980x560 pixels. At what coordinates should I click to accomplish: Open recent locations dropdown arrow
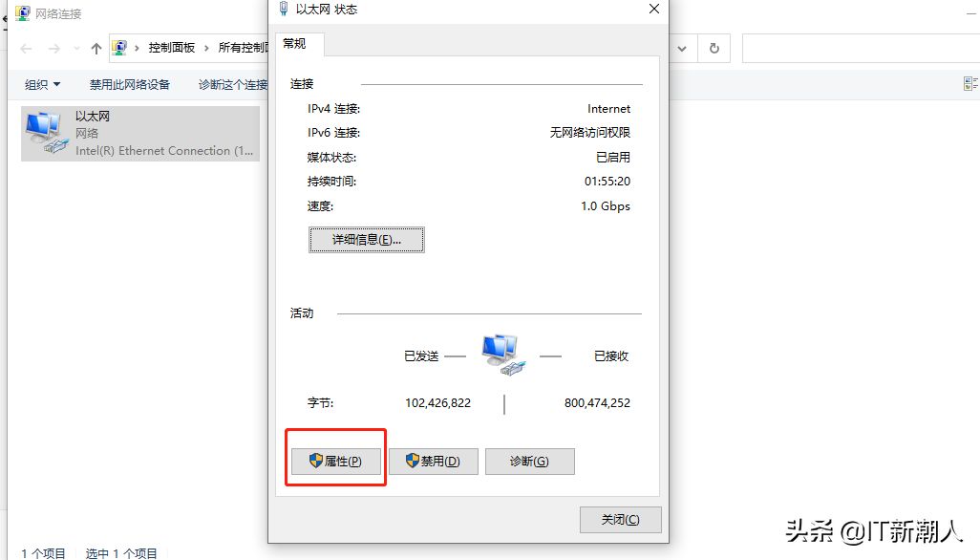(x=76, y=49)
